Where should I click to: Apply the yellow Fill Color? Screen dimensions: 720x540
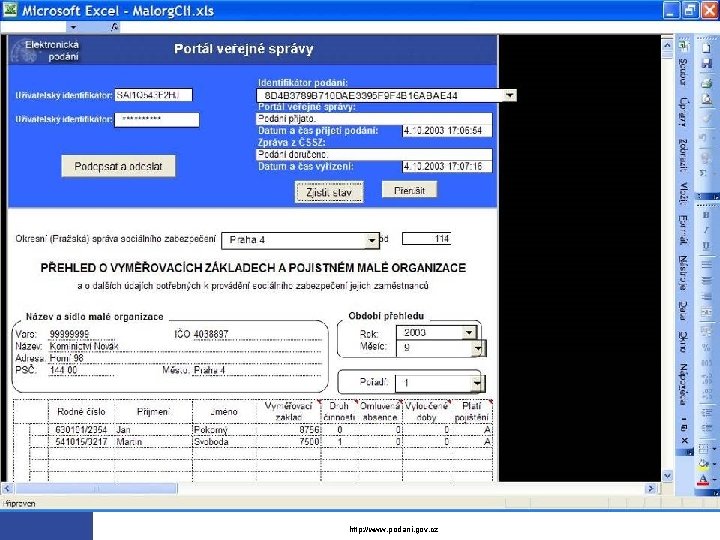(x=703, y=464)
